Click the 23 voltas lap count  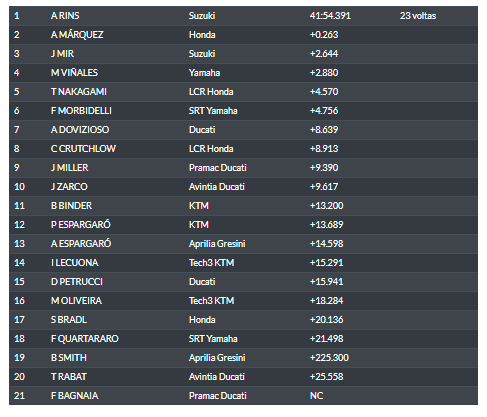coord(418,16)
